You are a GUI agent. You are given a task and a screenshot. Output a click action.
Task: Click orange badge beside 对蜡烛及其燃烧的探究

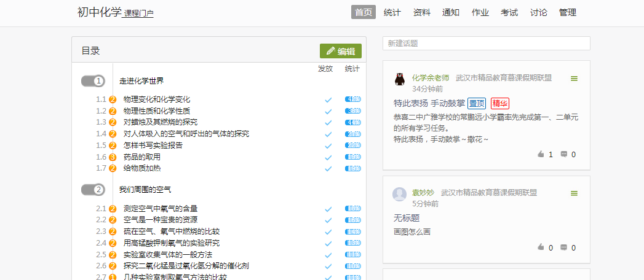tap(113, 122)
